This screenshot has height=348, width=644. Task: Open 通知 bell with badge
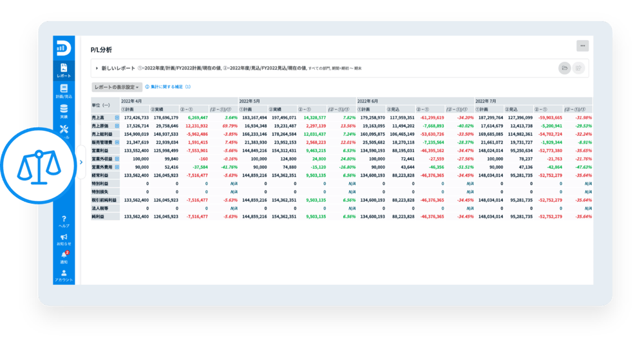click(x=64, y=258)
